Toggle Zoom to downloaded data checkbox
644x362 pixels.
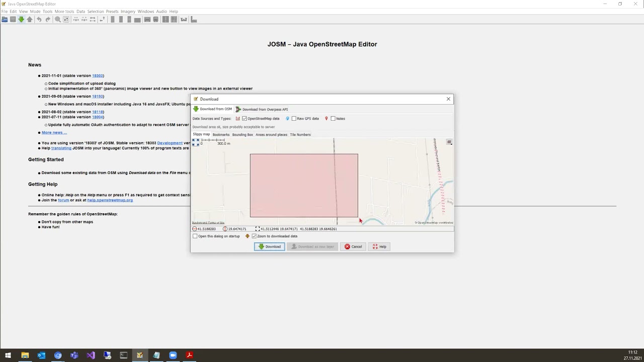tap(254, 236)
